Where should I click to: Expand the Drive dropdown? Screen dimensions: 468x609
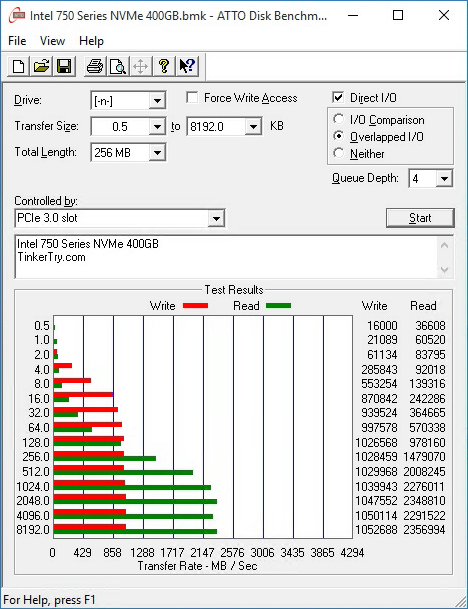pos(157,101)
